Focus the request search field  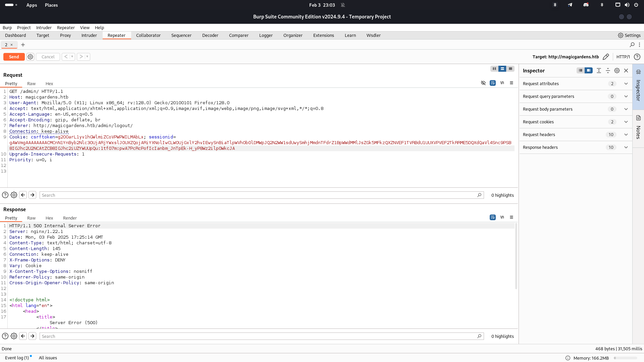[x=262, y=195]
